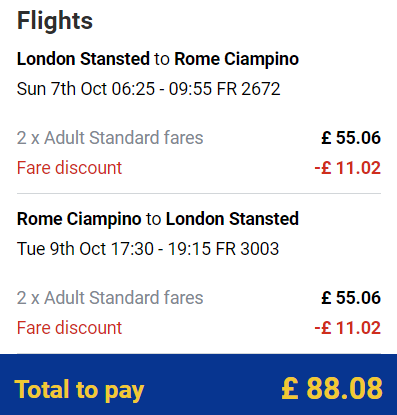This screenshot has height=415, width=397.
Task: Click return 2 x Adult Standard fares
Action: point(110,298)
